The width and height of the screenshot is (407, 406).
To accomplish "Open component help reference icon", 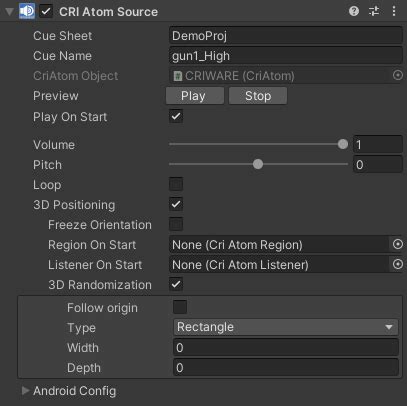I will [354, 11].
